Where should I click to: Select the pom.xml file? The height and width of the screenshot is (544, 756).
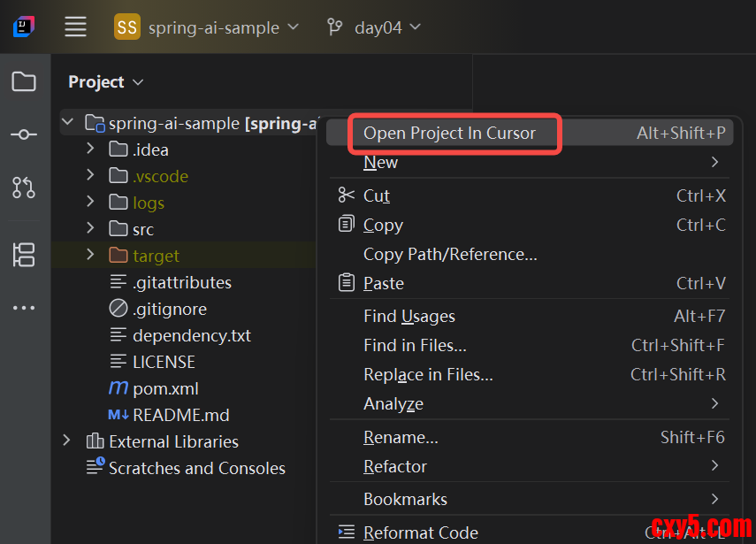164,388
